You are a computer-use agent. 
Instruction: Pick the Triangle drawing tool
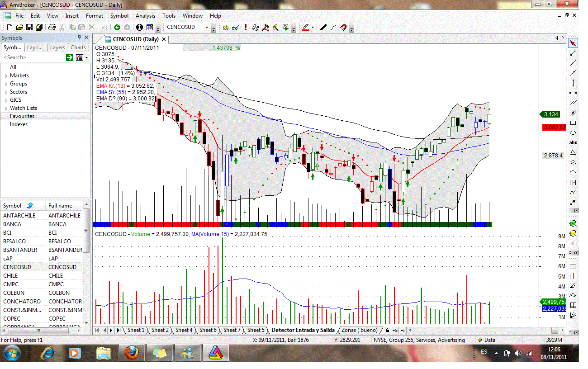(x=573, y=152)
